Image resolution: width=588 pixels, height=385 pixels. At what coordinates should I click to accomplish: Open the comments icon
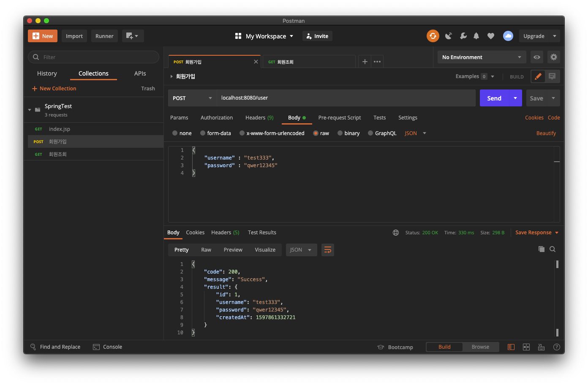click(x=552, y=76)
